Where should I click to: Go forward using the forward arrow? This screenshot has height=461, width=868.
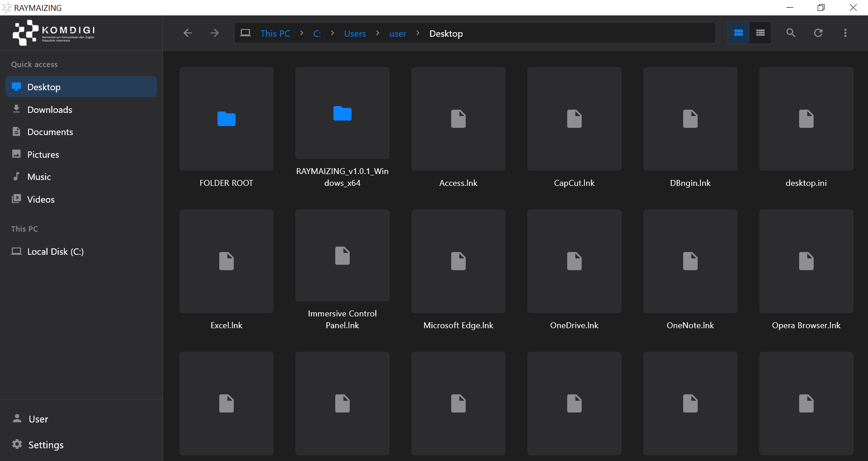pos(215,33)
